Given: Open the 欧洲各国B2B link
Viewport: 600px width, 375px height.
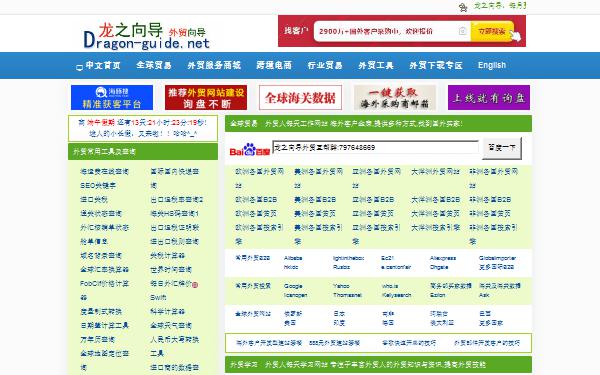Looking at the screenshot, I should tap(256, 199).
